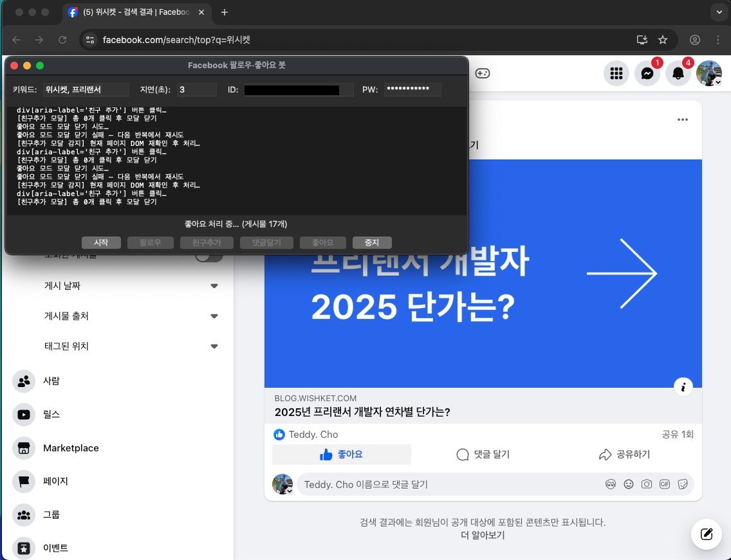Expand the 게시 날짜 filter dropdown
Screen dimensions: 731x560
(x=131, y=285)
